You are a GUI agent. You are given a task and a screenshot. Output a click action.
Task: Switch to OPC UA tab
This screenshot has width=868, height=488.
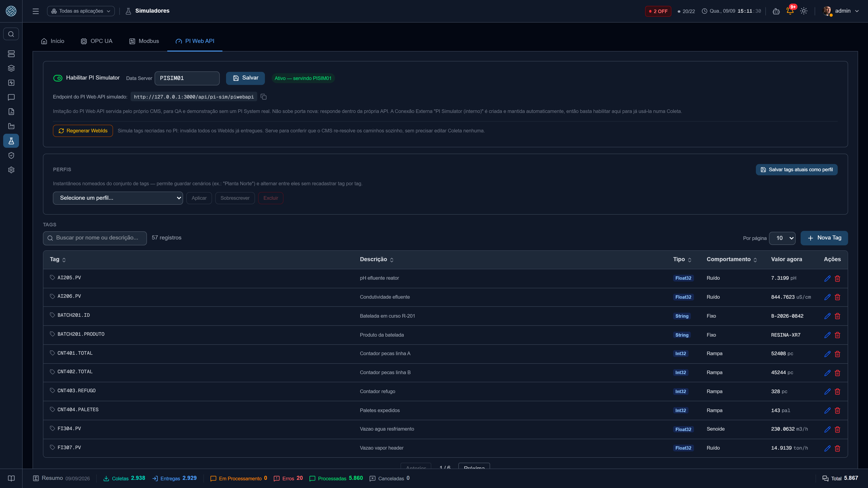click(96, 41)
